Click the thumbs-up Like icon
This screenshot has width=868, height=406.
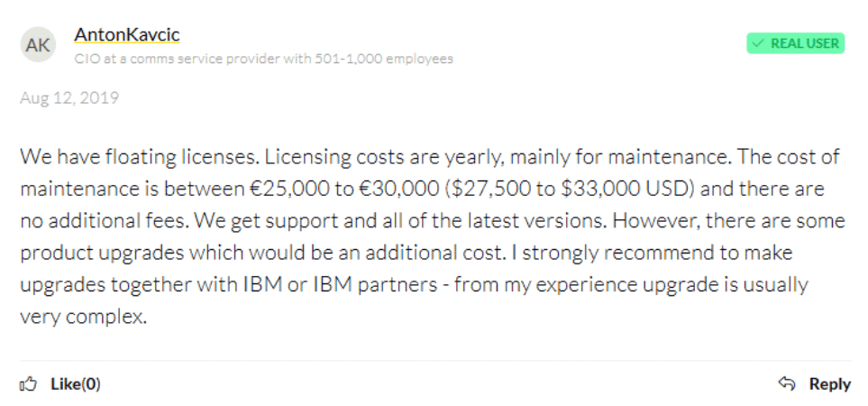[28, 383]
